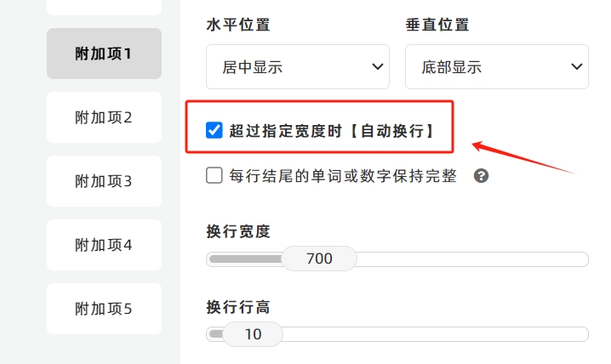
Task: Click the help question mark icon
Action: click(x=482, y=176)
